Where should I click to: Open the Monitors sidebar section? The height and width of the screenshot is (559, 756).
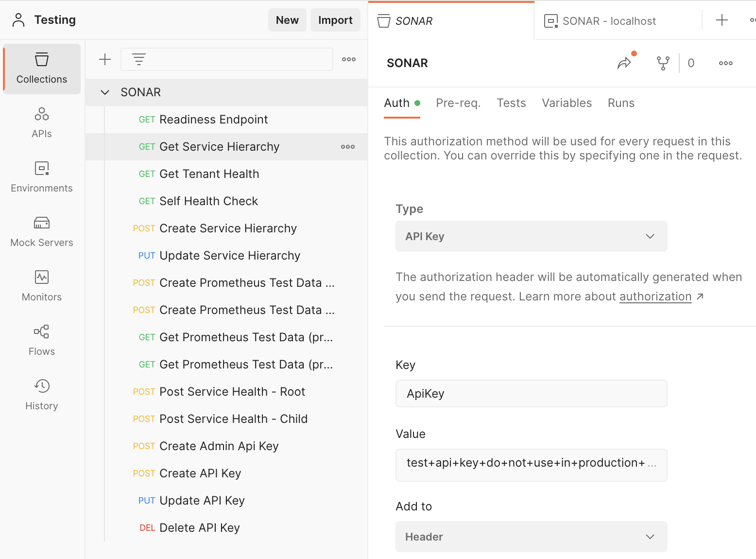pos(42,286)
